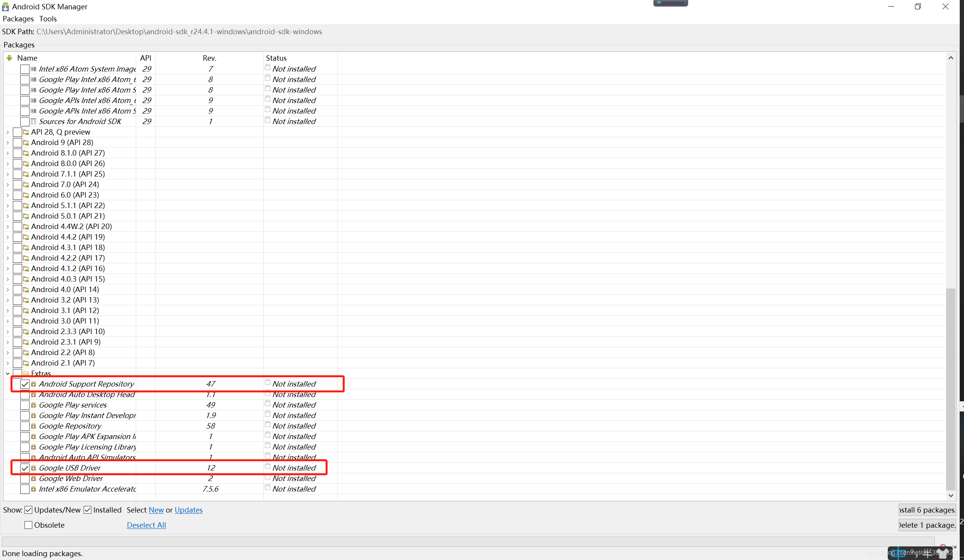Screen dimensions: 964x560
Task: Click the package icon for Google USB Driver
Action: [33, 468]
